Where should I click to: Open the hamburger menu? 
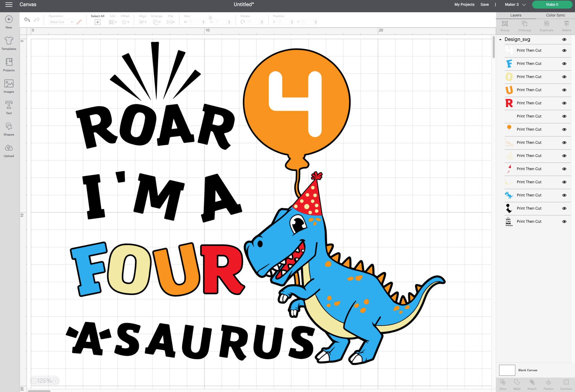[9, 5]
